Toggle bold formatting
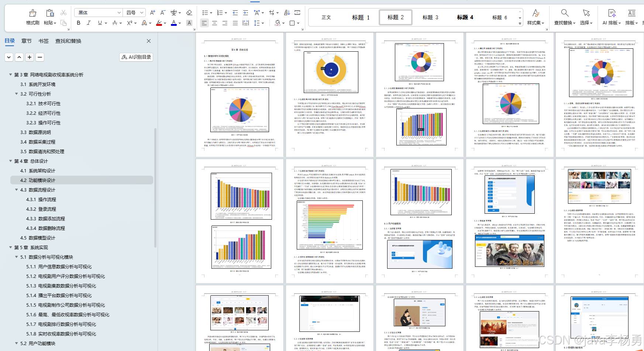This screenshot has height=351, width=644. (79, 23)
